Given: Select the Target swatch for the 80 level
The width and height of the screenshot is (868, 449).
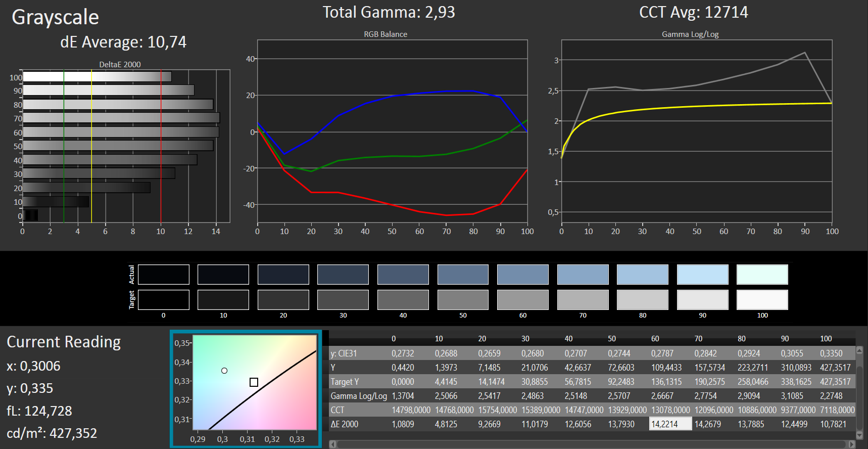Looking at the screenshot, I should [643, 300].
